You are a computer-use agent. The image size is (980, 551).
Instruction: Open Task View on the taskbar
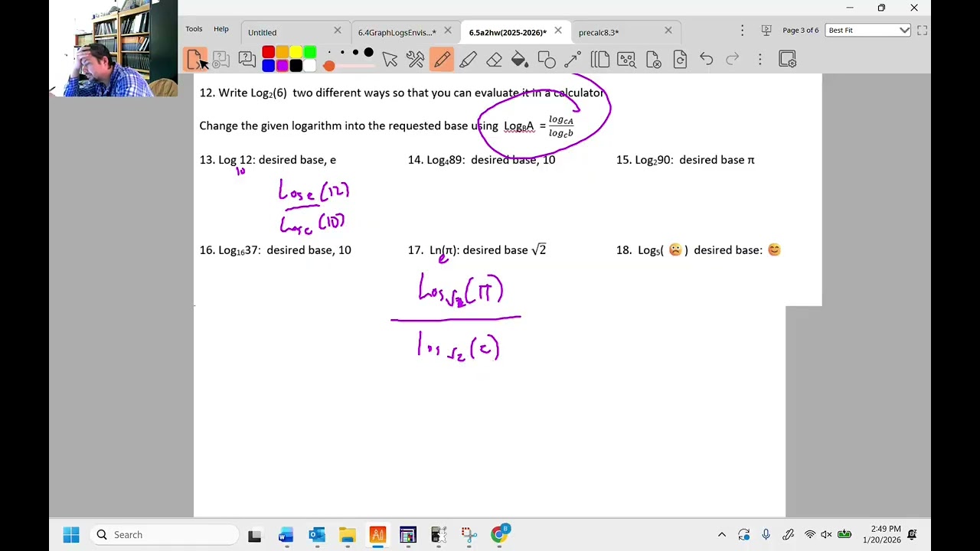(254, 535)
